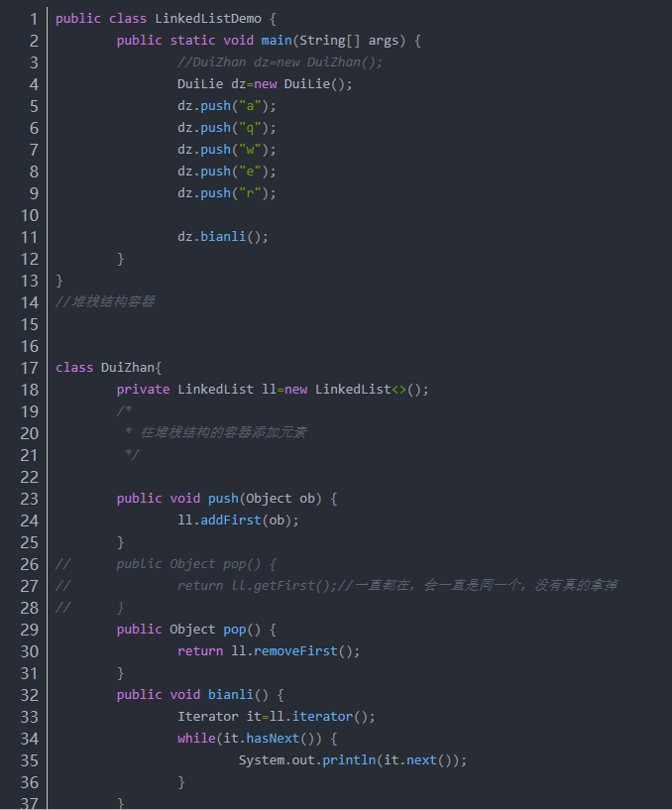The width and height of the screenshot is (672, 810).
Task: Click the closing brace on line 12
Action: 120,259
